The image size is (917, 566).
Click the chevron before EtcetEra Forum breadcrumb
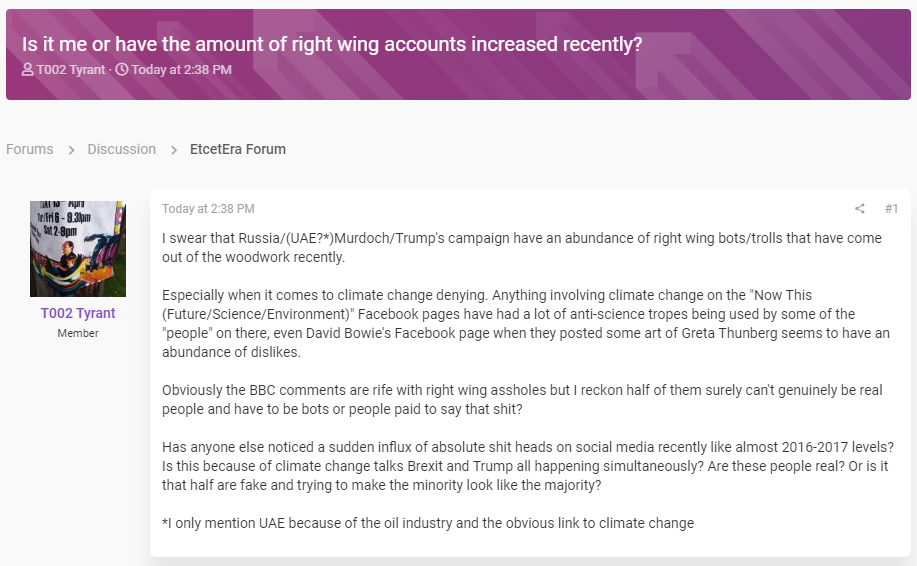click(x=174, y=150)
